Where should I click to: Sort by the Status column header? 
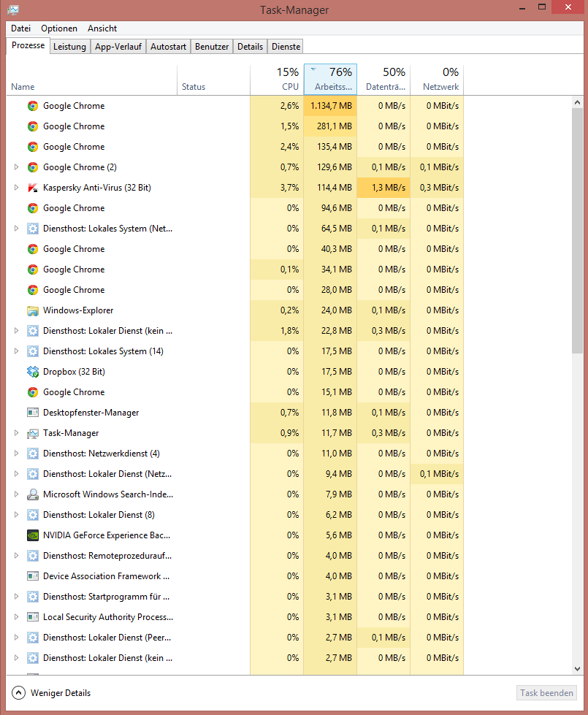coord(213,80)
